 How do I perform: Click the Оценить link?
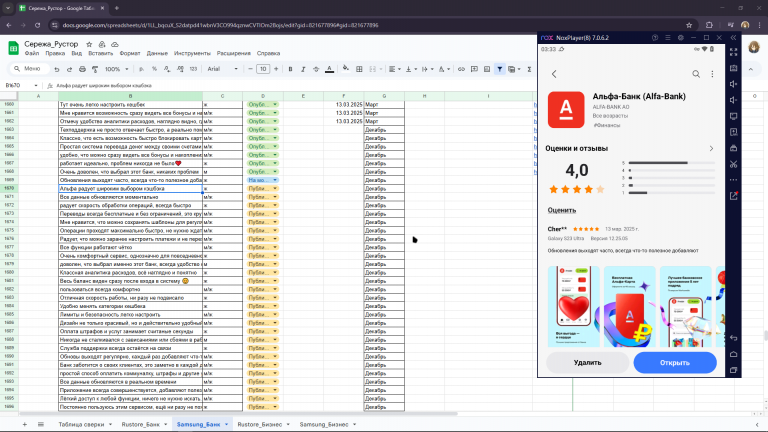tap(561, 210)
